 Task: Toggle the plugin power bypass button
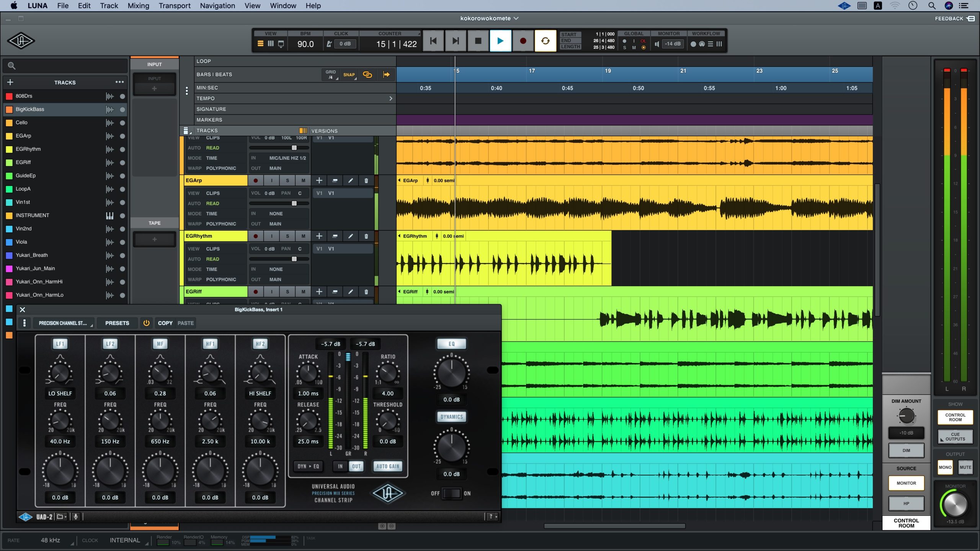[146, 323]
